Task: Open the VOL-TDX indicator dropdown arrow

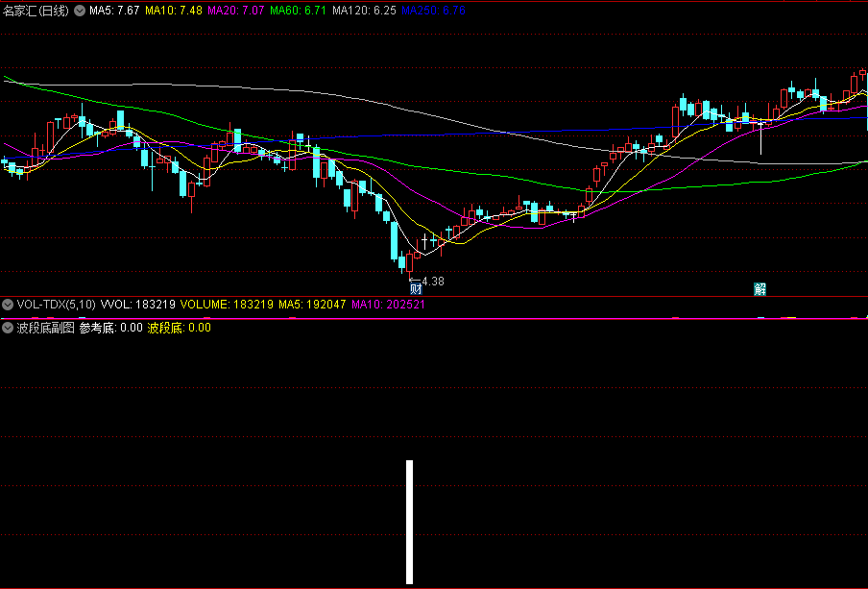Action: coord(8,305)
